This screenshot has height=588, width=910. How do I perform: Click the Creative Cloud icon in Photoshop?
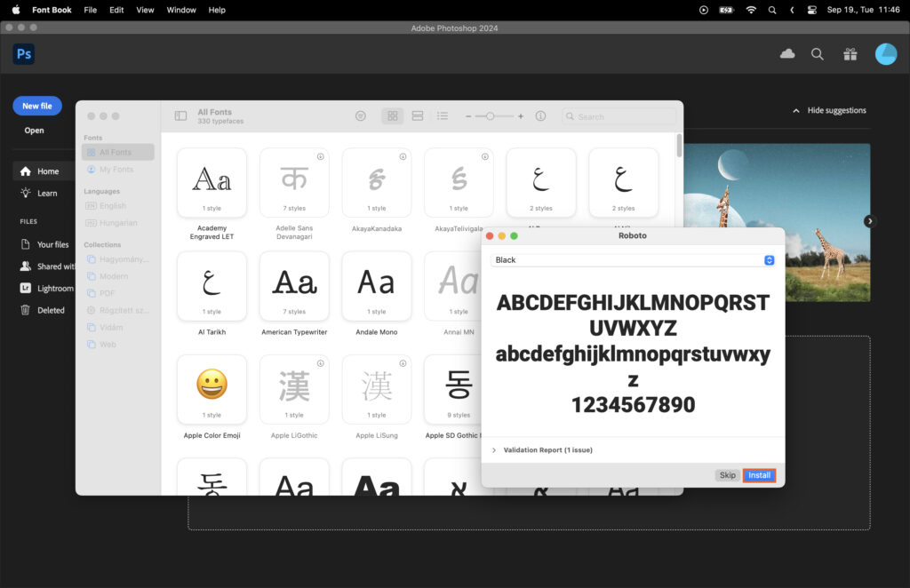[x=787, y=53]
